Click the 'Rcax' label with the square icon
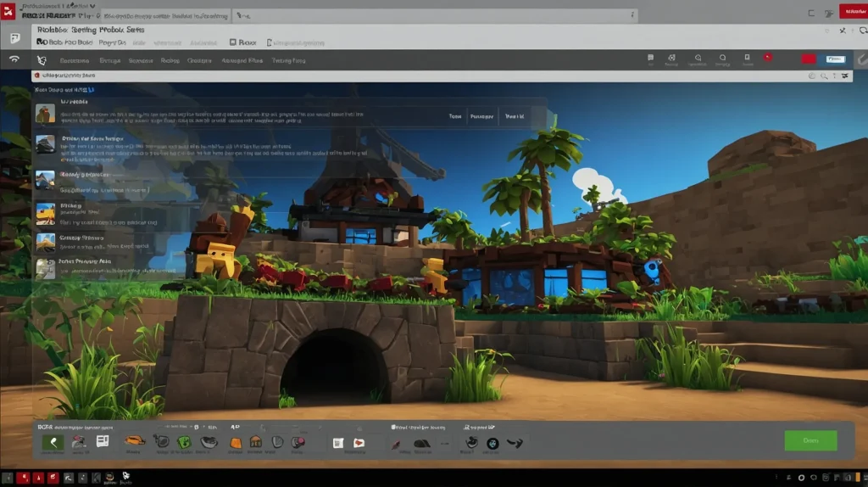 tap(243, 42)
